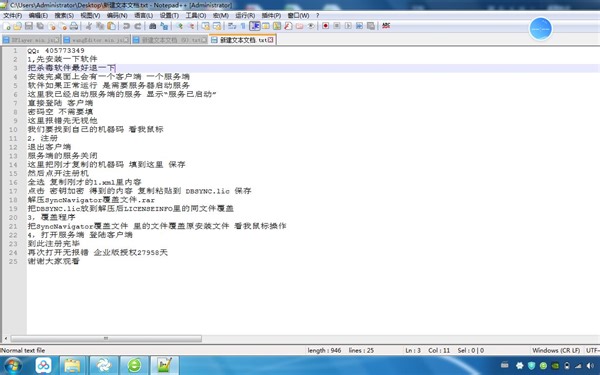The width and height of the screenshot is (600, 375).
Task: Toggle synchronized horizontal scrolling
Action: click(217, 26)
